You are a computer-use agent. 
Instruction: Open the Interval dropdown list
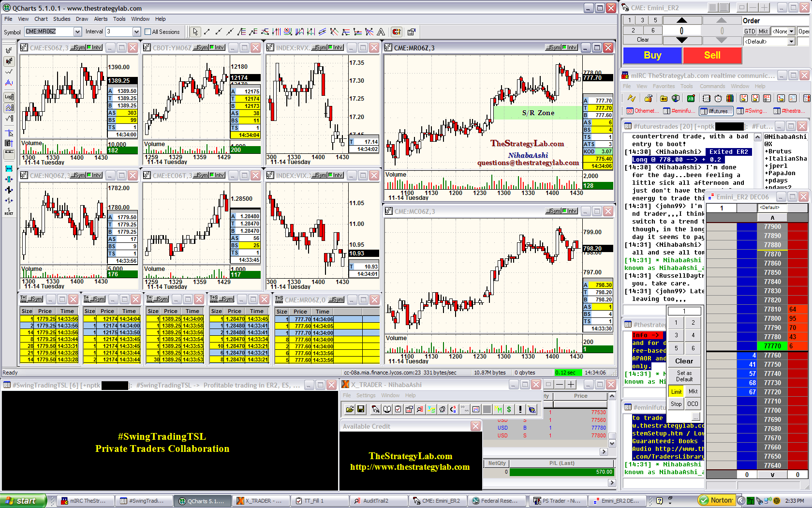(136, 31)
